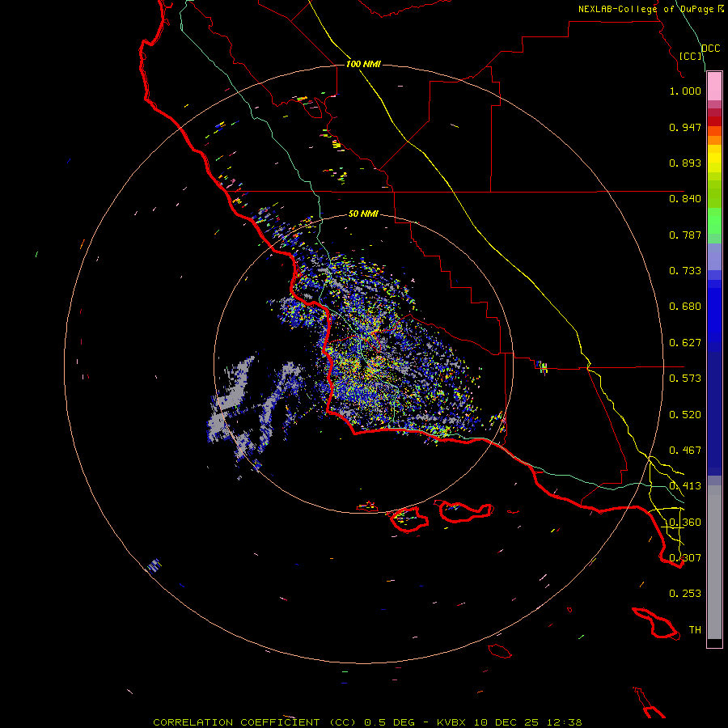Screen dimensions: 728x728
Task: Click the 0.520 legend value
Action: click(x=685, y=415)
